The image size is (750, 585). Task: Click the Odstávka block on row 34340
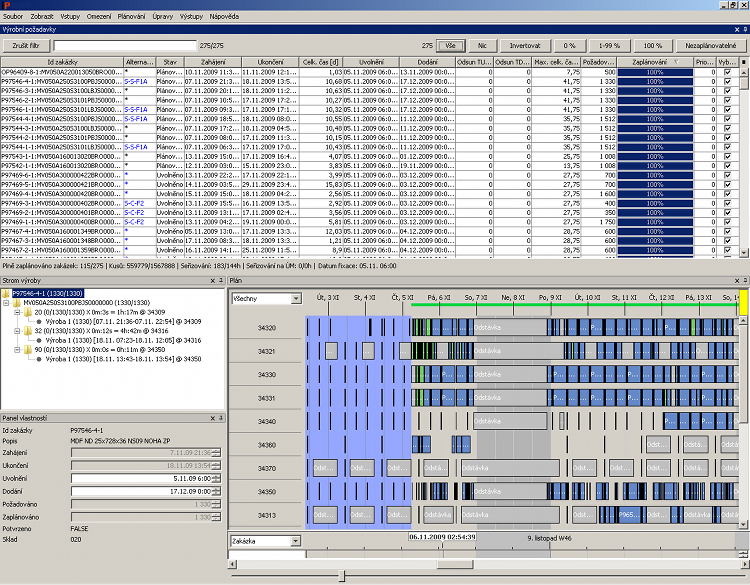(x=510, y=421)
